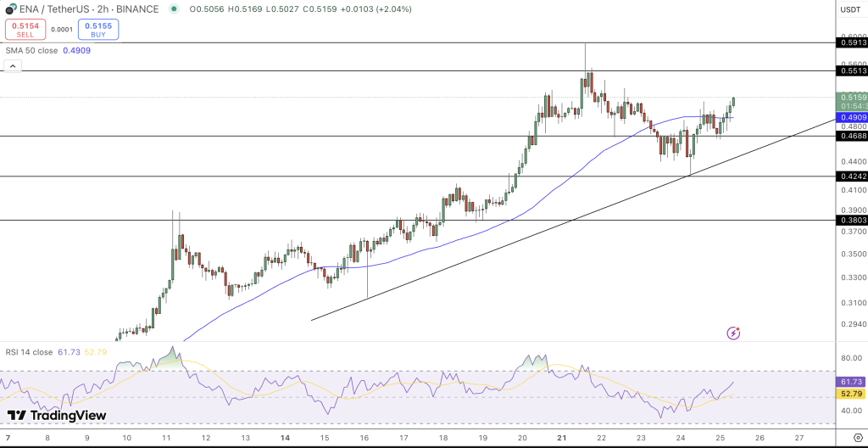The image size is (868, 448).
Task: Select the SMA 50 close indicator label
Action: click(31, 50)
